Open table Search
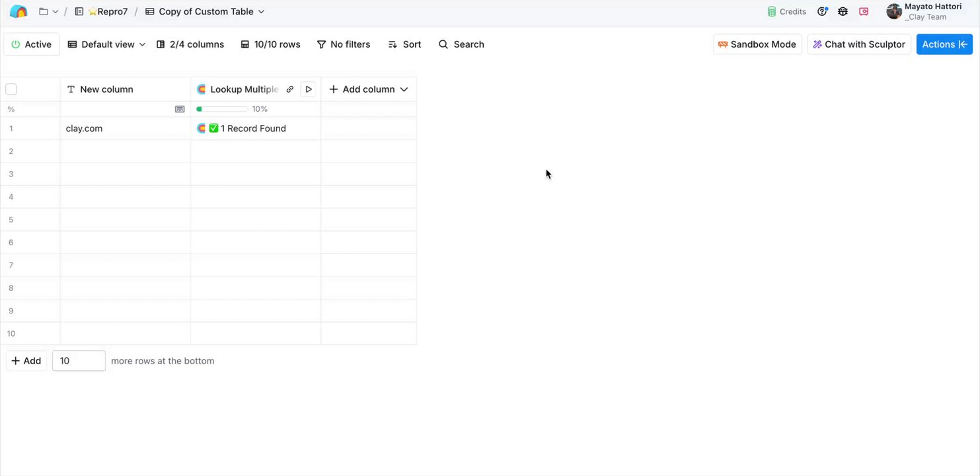The height and width of the screenshot is (476, 980). [461, 44]
